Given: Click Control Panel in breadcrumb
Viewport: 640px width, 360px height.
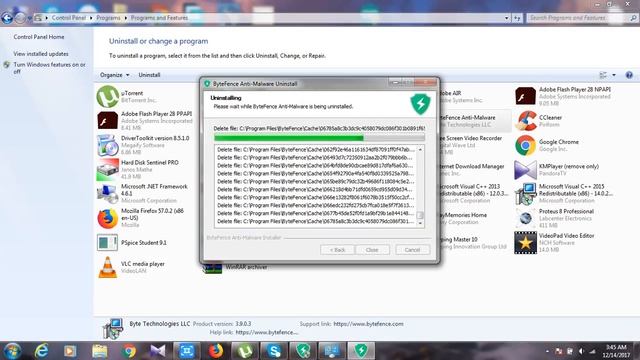Looking at the screenshot, I should 69,18.
